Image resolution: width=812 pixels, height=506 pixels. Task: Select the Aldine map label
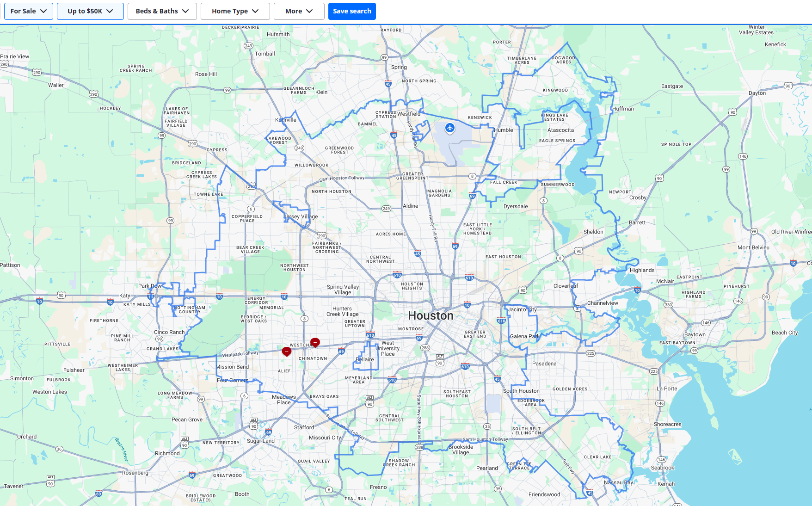click(x=411, y=206)
